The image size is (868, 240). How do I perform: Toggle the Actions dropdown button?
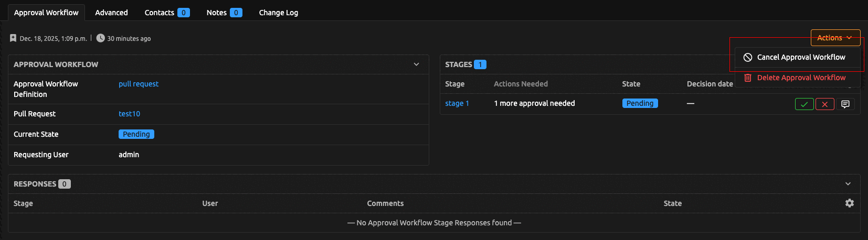pyautogui.click(x=835, y=38)
